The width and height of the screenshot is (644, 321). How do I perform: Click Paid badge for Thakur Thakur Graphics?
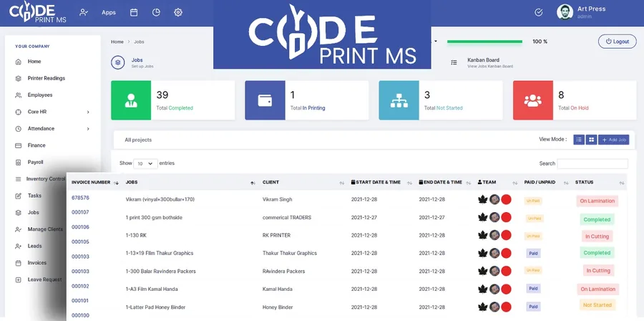[533, 253]
